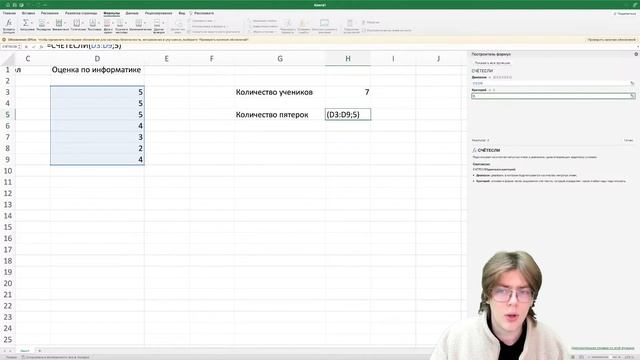Expand the Date and Time dropdown arrow
Screen dimensions: 640x360
[112, 23]
